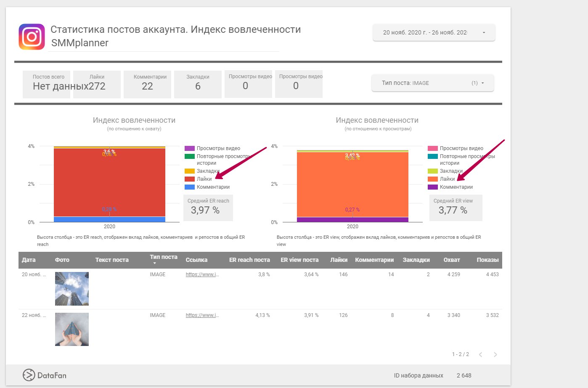Click the Средний ER reach scorecard

[x=208, y=207]
